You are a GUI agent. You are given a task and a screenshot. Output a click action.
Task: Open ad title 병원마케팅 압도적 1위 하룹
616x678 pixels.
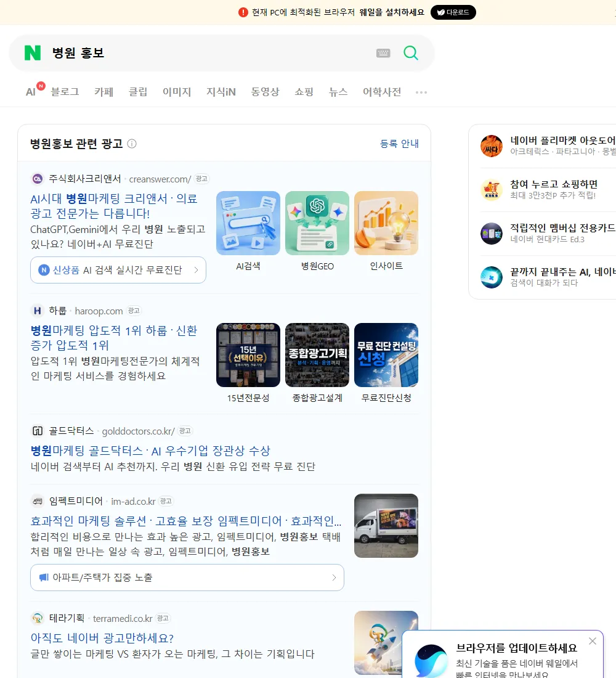tap(114, 338)
